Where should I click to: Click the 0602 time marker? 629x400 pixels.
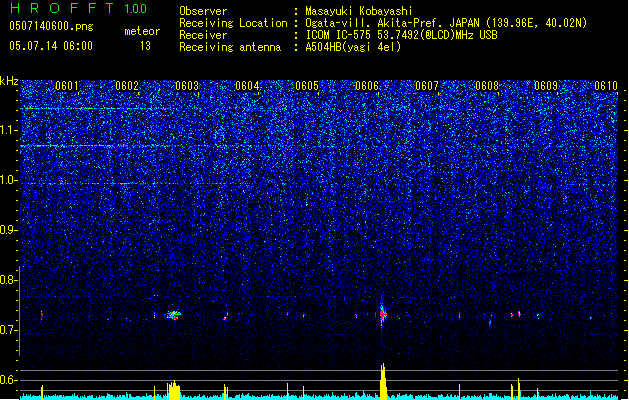tap(127, 86)
